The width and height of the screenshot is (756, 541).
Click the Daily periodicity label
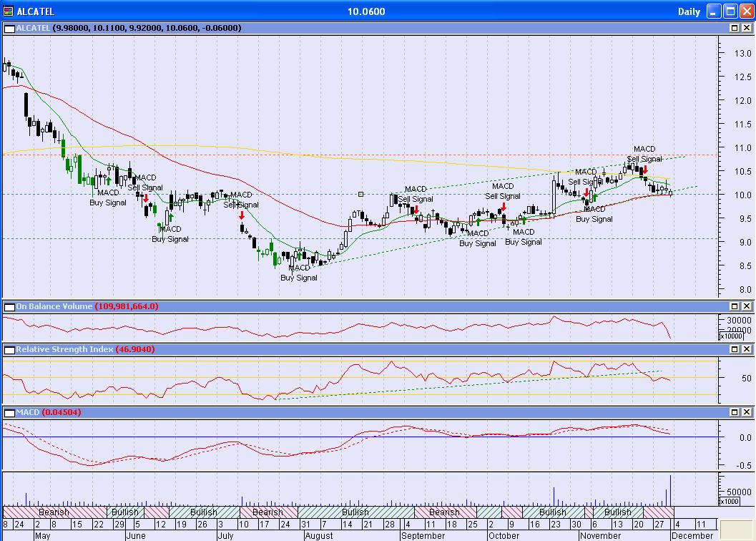click(689, 11)
